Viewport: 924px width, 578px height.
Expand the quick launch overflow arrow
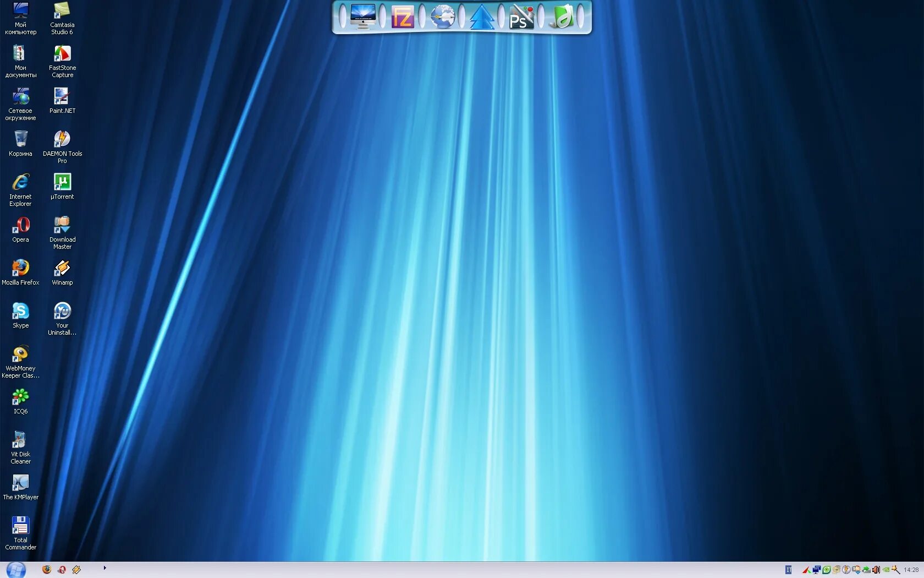point(105,568)
